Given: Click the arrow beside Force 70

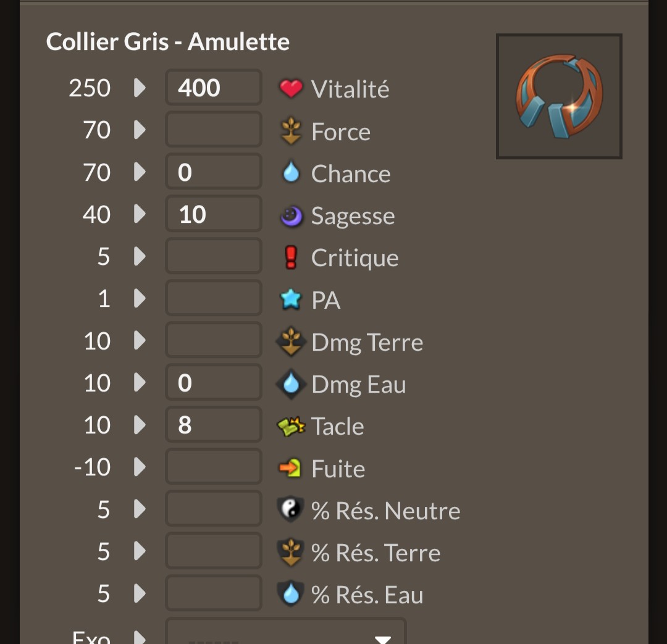Looking at the screenshot, I should click(x=140, y=130).
